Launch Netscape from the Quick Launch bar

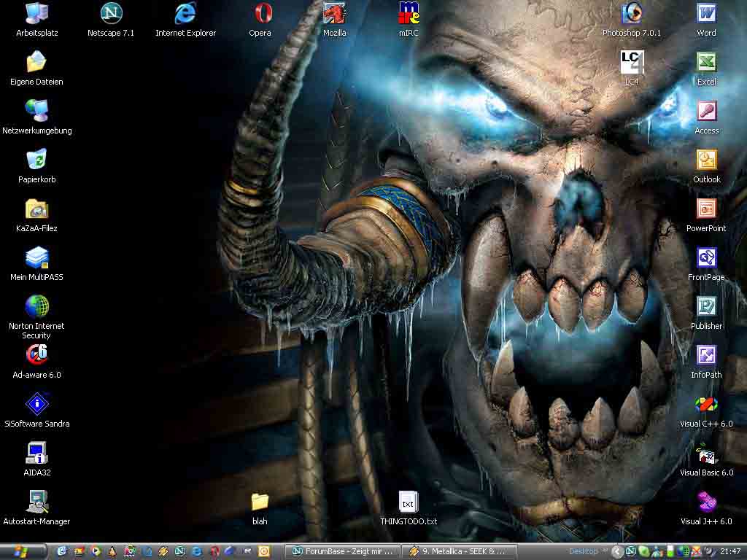click(x=180, y=551)
